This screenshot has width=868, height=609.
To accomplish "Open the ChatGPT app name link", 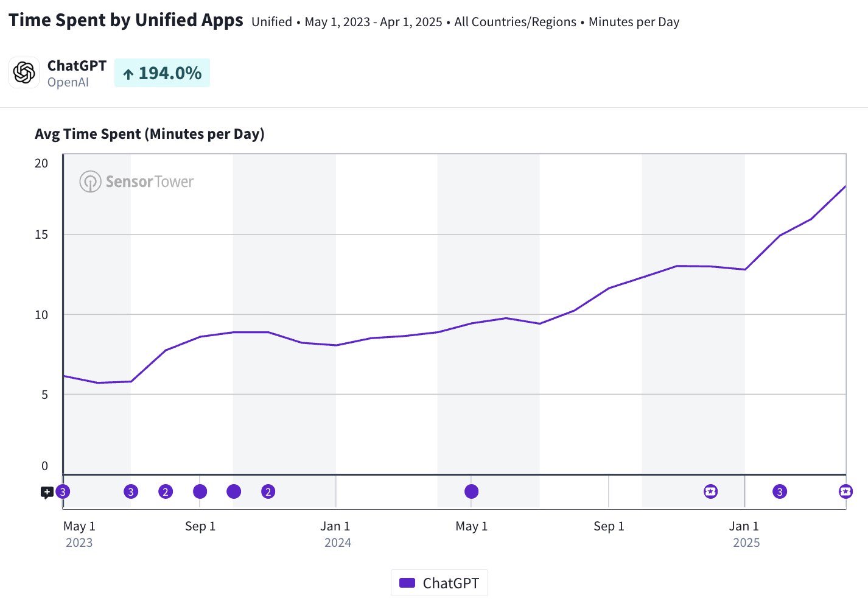I will click(x=77, y=66).
